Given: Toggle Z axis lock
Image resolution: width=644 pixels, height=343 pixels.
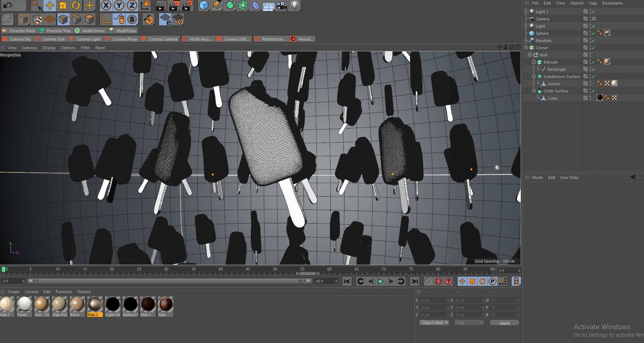Looking at the screenshot, I should pos(132,5).
